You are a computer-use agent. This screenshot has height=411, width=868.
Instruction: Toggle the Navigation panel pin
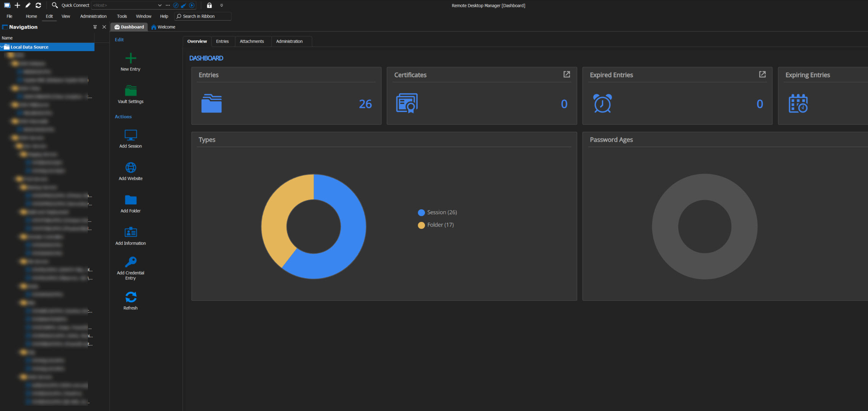tap(95, 27)
